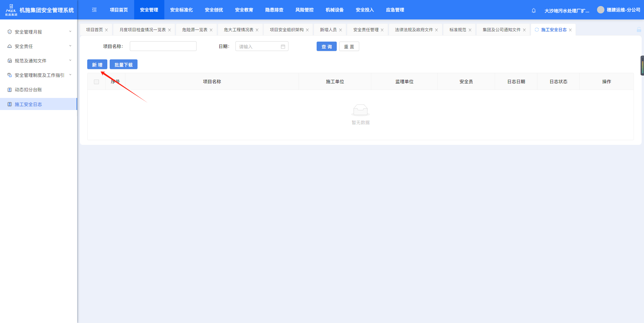Click refresh icon on 施工安全日志 tab

pyautogui.click(x=537, y=30)
